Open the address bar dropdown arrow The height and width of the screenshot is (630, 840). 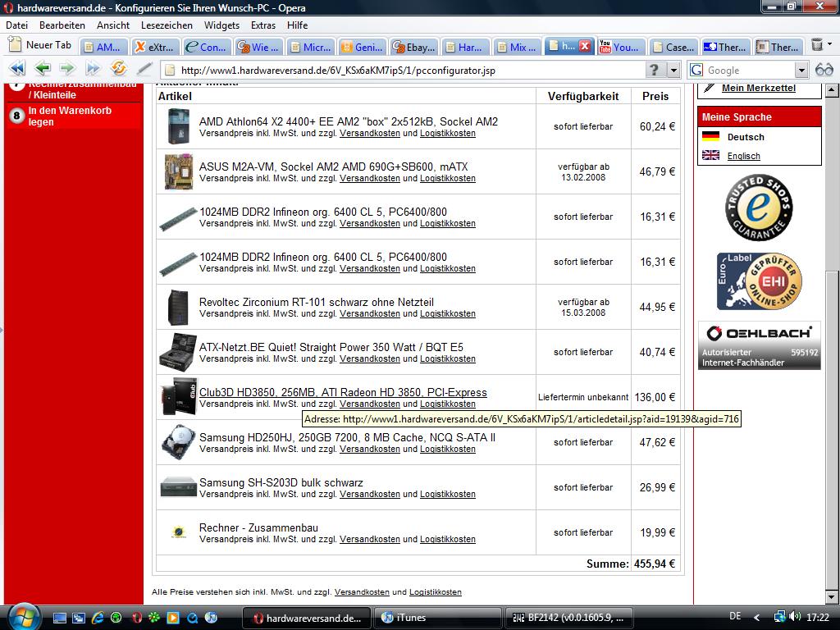(x=673, y=70)
